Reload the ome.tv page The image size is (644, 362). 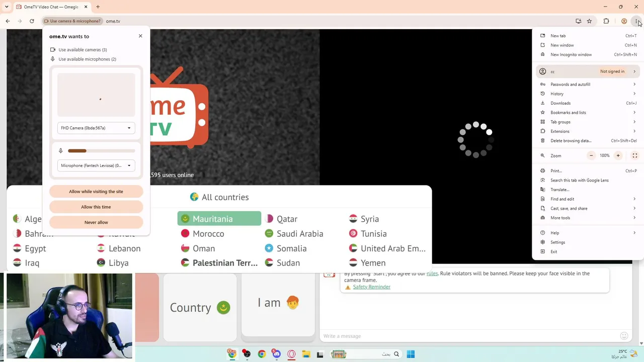coord(32,21)
